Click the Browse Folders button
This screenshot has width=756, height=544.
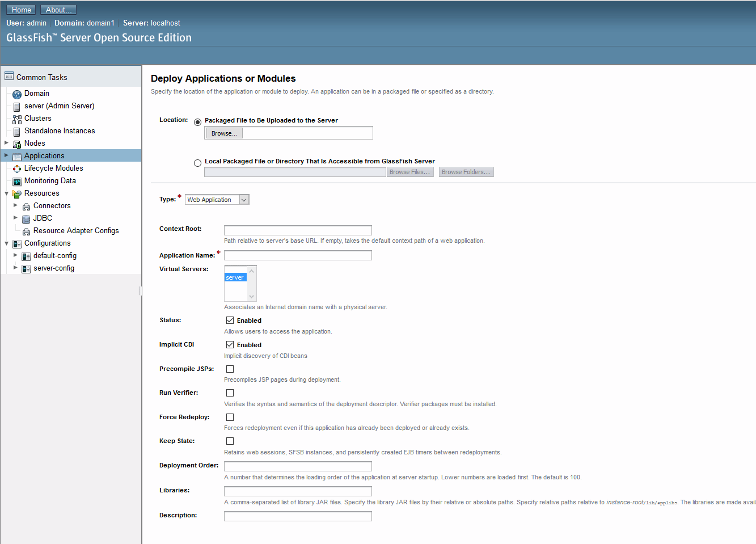pos(466,171)
